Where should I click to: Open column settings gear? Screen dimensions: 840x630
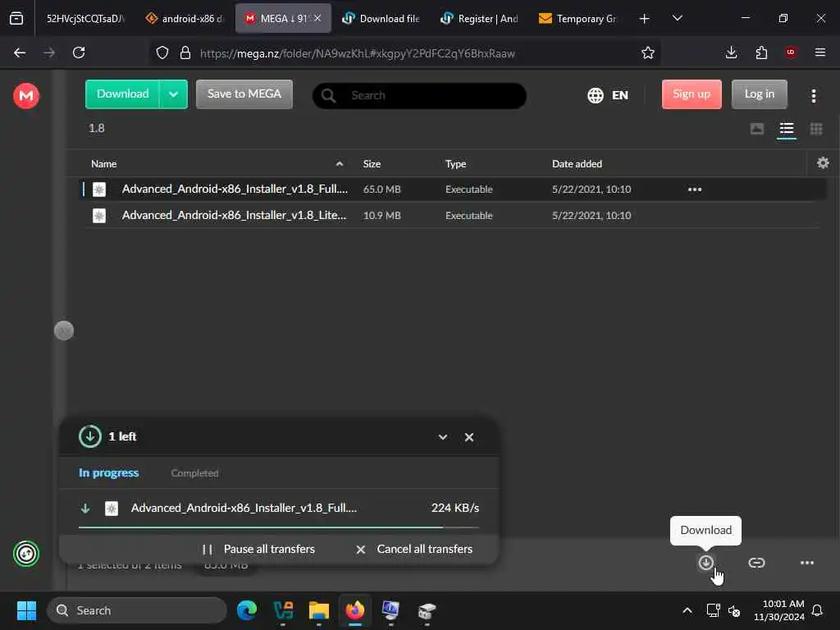(x=823, y=163)
